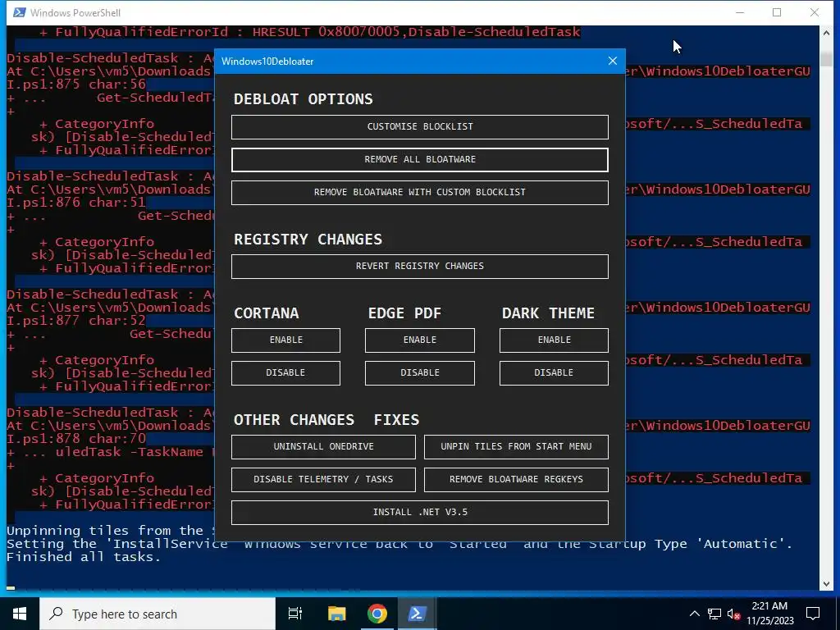Click PowerShell scrollbar up arrow

coord(825,32)
